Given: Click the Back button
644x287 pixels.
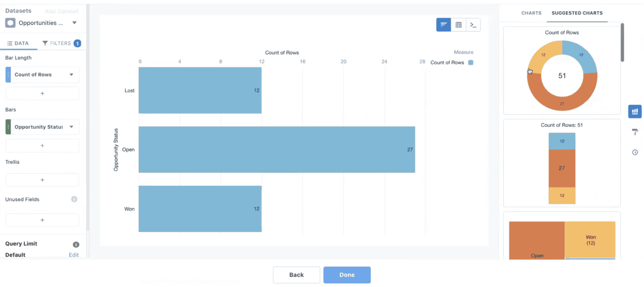Looking at the screenshot, I should coord(296,275).
